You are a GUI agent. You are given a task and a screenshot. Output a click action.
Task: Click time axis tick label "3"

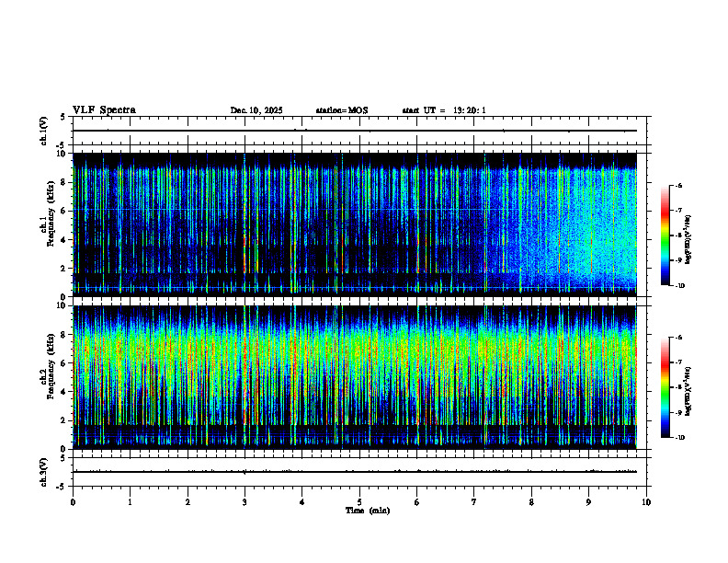pyautogui.click(x=245, y=502)
